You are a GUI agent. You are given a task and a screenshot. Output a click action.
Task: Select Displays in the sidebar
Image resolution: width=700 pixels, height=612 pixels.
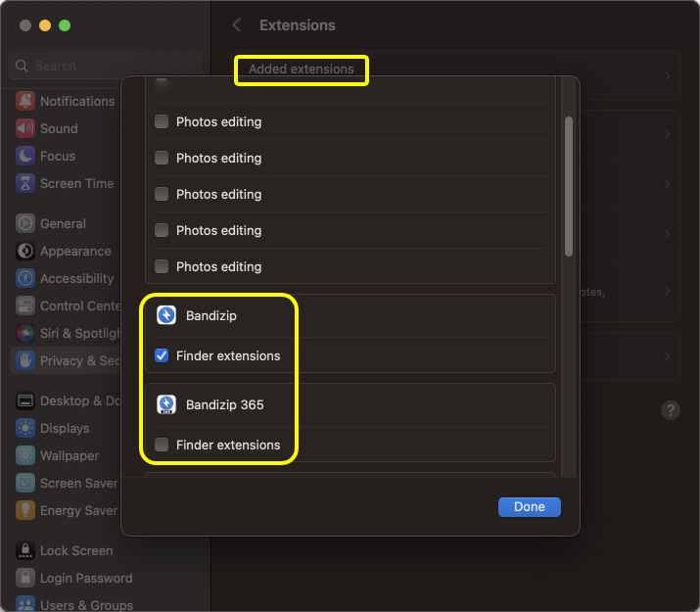point(65,428)
